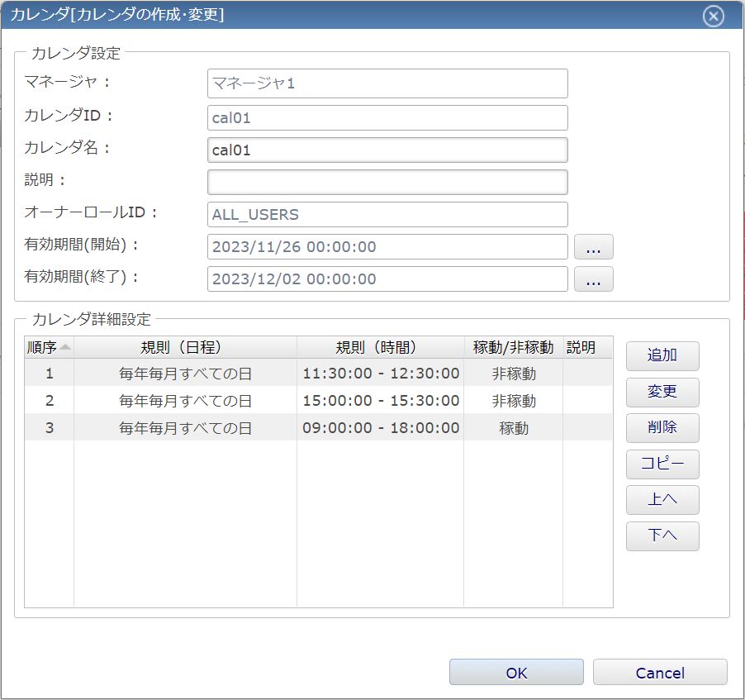The height and width of the screenshot is (700, 745).
Task: Confirm the calendar with OK
Action: (516, 673)
